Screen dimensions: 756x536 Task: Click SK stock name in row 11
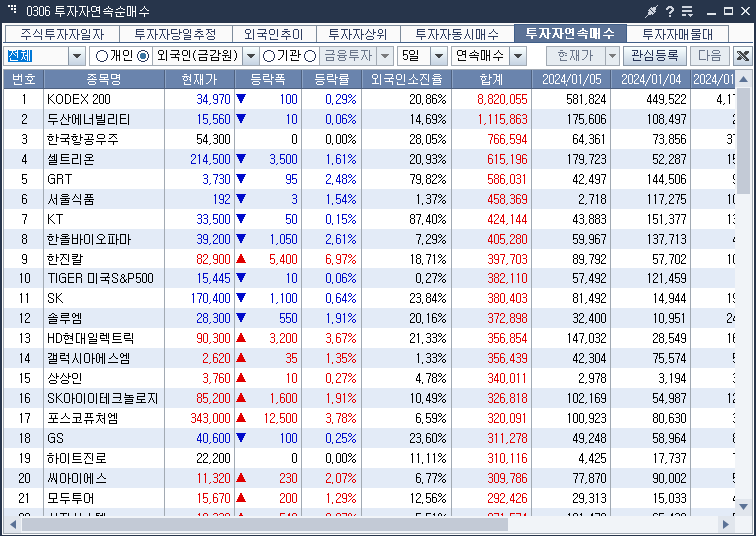(x=55, y=298)
